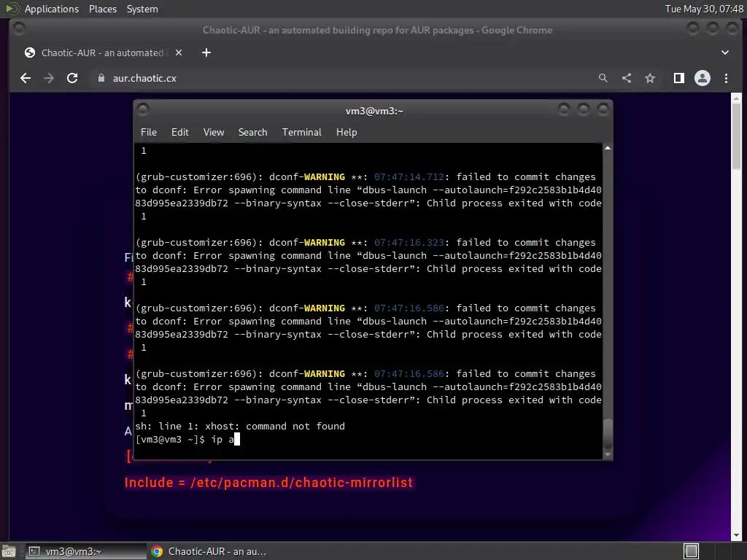The width and height of the screenshot is (747, 560).
Task: Click terminal scrollbar up arrow
Action: point(608,149)
